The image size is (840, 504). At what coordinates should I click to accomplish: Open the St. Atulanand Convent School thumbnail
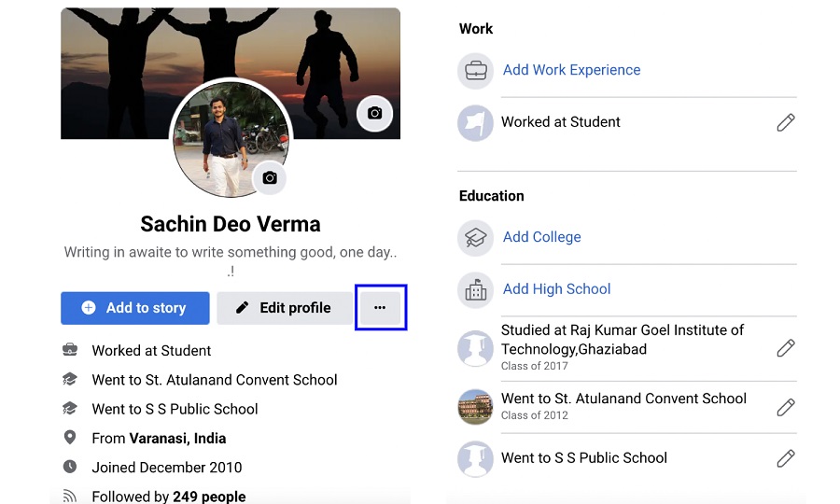[x=475, y=407]
